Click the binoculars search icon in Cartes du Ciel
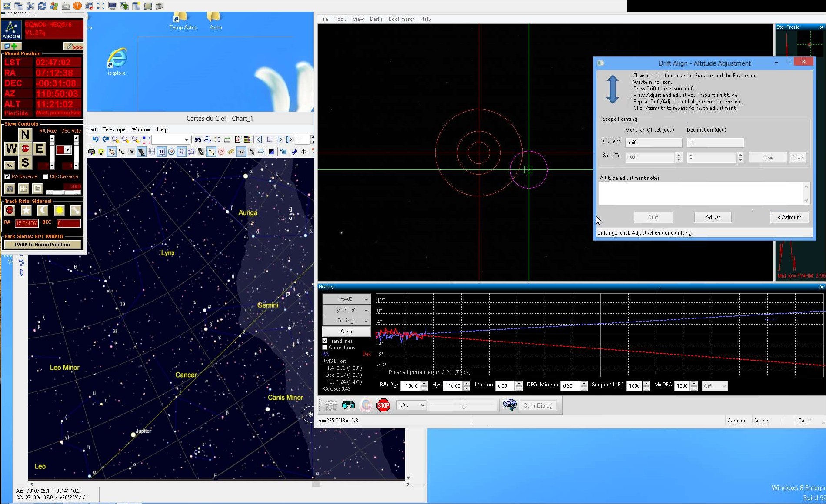This screenshot has height=504, width=826. [x=198, y=139]
